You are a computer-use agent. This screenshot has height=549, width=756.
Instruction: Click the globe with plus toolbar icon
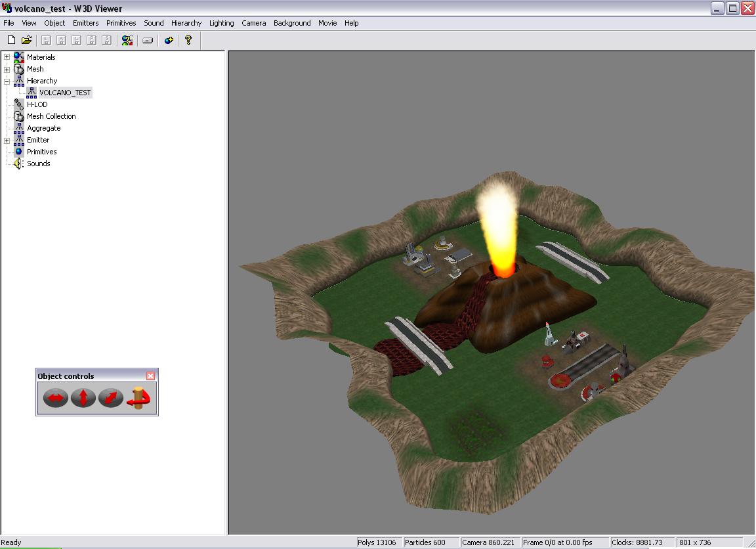pyautogui.click(x=169, y=40)
